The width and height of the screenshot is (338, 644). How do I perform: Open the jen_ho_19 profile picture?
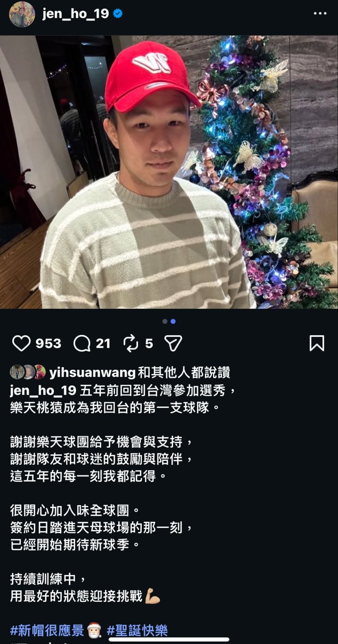22,14
